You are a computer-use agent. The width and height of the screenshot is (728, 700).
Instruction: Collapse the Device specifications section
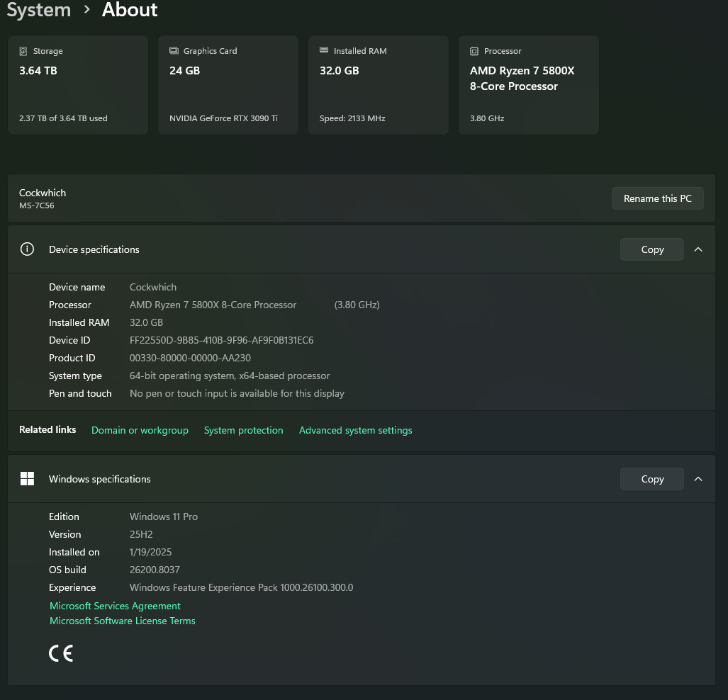tap(698, 249)
